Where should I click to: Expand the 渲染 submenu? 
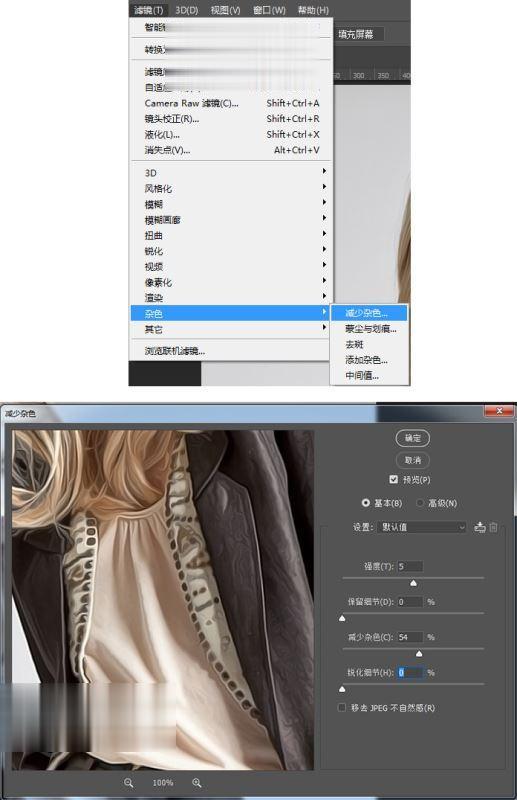(x=232, y=298)
